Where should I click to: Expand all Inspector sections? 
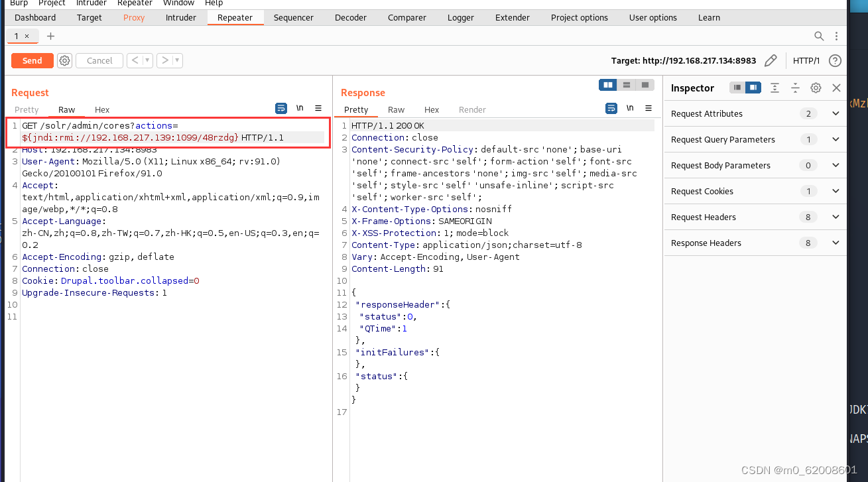coord(775,88)
